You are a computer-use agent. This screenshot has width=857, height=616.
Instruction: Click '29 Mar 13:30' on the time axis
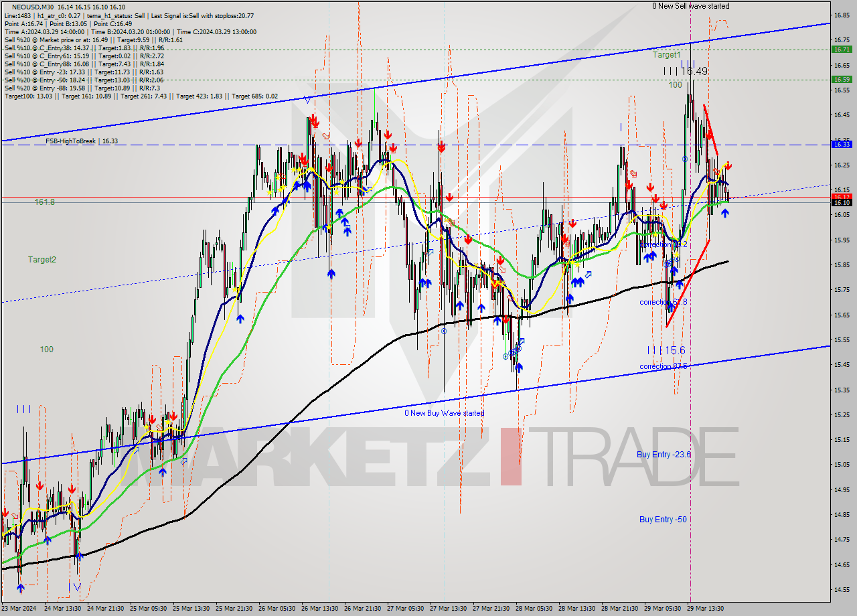coord(706,609)
